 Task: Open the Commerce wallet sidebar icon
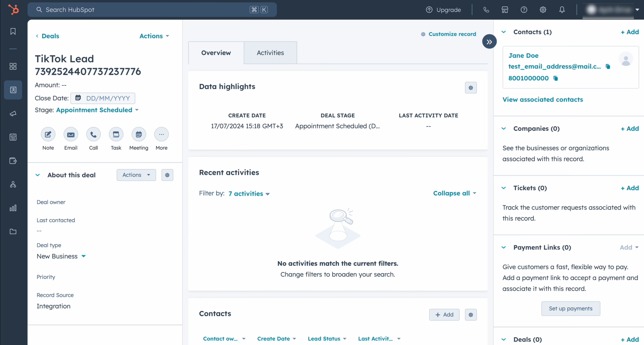tap(13, 161)
